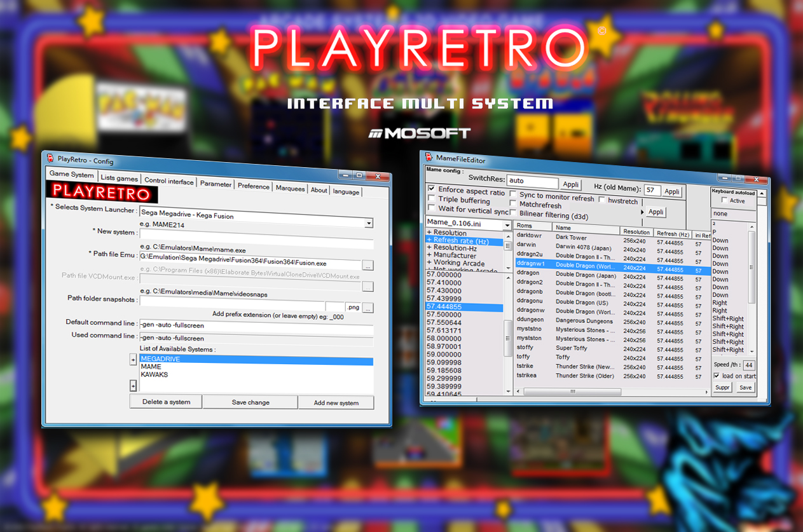Click the ROM list horizontal scrollbar

(572, 392)
